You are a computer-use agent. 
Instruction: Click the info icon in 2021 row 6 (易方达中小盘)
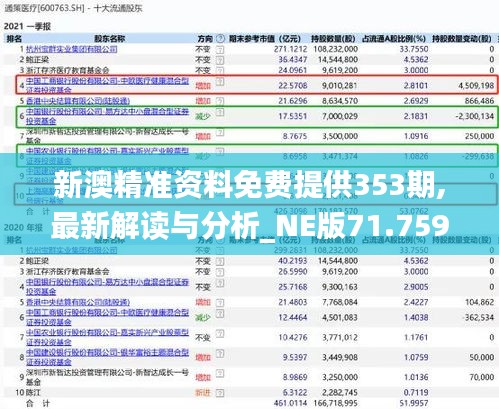pos(220,112)
